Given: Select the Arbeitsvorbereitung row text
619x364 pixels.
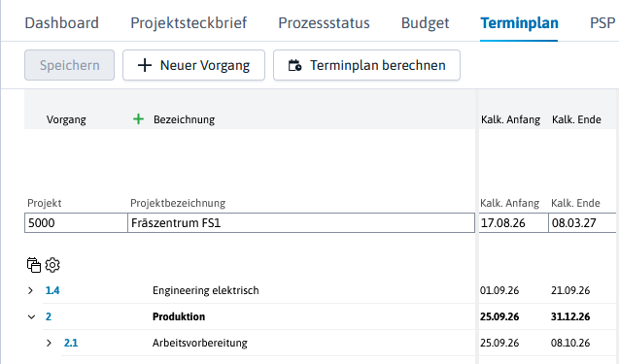Looking at the screenshot, I should [x=200, y=343].
